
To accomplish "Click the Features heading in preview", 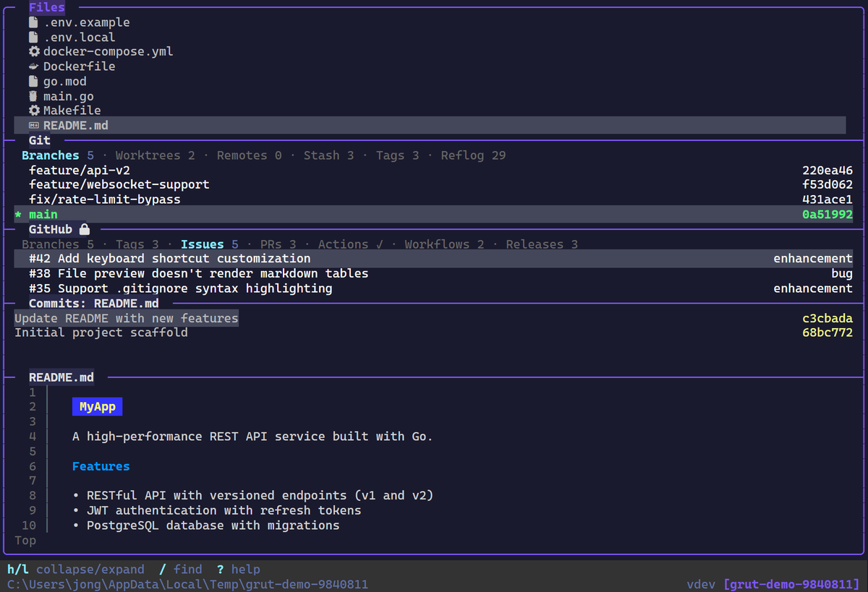I will pyautogui.click(x=101, y=466).
